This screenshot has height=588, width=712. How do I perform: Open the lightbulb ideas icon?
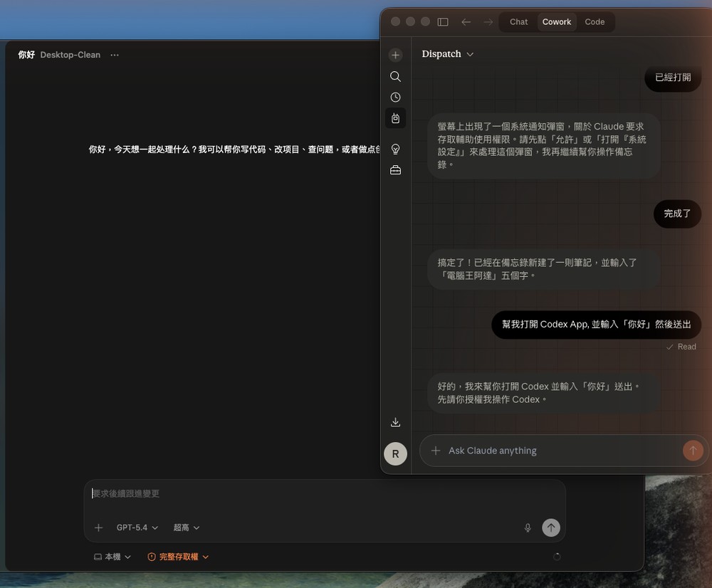[395, 148]
